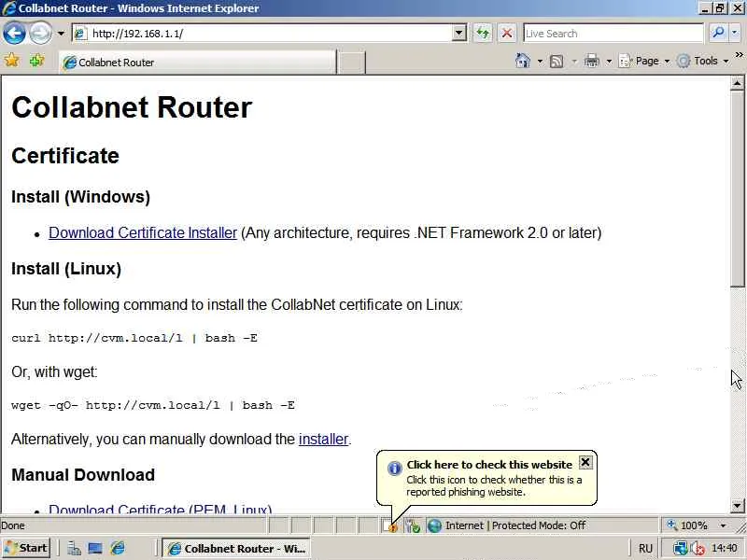Click the phishing filter status bar icon
The width and height of the screenshot is (747, 560).
389,525
